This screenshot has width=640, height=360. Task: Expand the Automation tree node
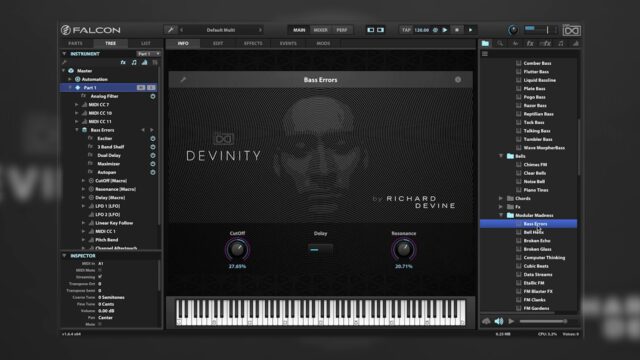[x=70, y=79]
